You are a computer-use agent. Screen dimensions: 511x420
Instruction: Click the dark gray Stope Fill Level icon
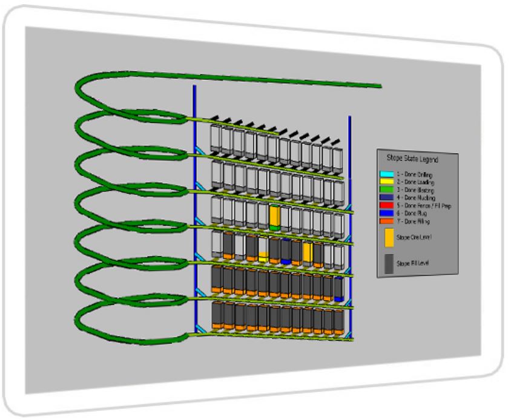tap(389, 263)
